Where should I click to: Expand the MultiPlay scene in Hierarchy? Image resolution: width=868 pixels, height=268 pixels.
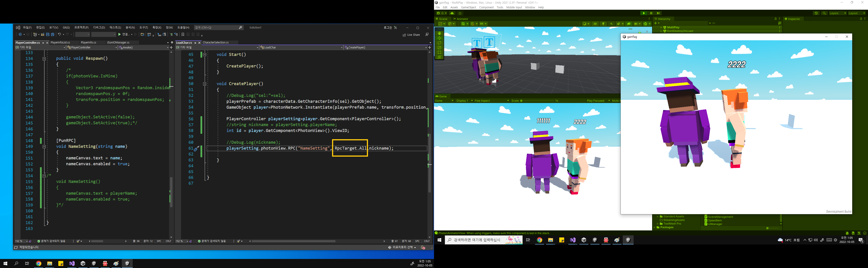pyautogui.click(x=661, y=27)
